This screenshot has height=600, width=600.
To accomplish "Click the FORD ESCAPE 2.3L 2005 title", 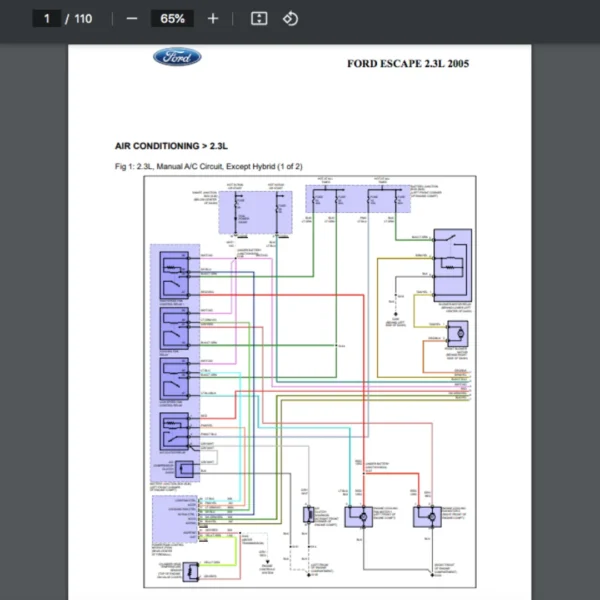I will pos(407,64).
